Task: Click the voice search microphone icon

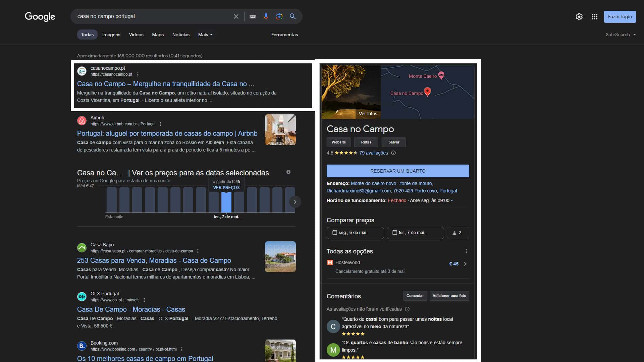Action: [266, 16]
